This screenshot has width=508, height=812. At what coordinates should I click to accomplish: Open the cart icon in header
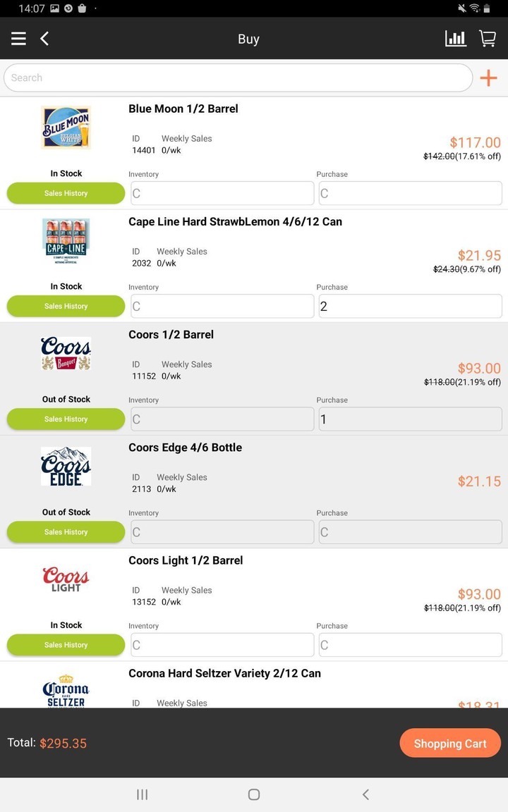point(488,39)
